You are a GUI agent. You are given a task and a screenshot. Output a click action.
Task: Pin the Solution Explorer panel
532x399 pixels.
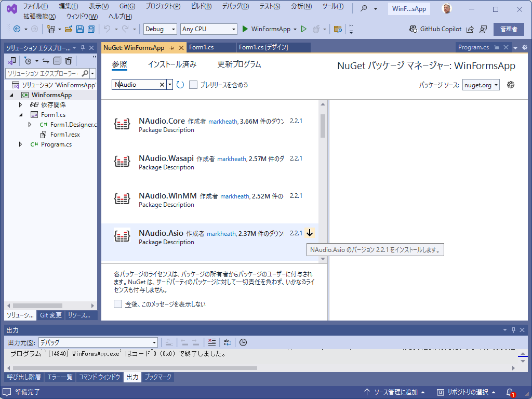[83, 48]
